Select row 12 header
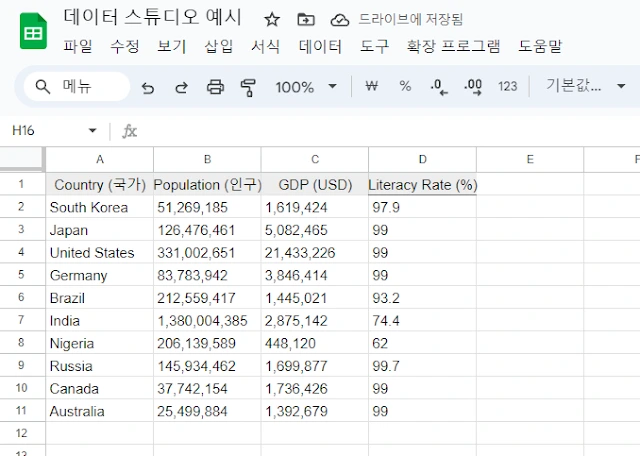 [x=22, y=433]
